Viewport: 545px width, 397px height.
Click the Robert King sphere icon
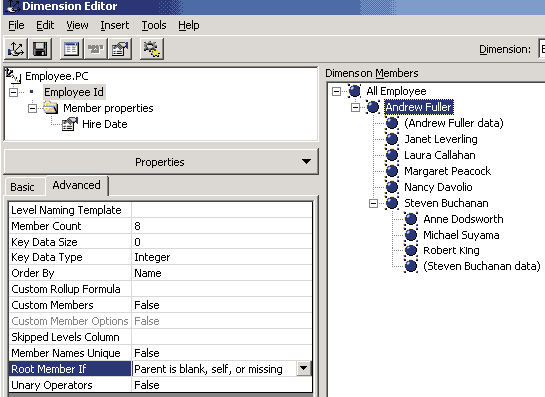pyautogui.click(x=411, y=250)
